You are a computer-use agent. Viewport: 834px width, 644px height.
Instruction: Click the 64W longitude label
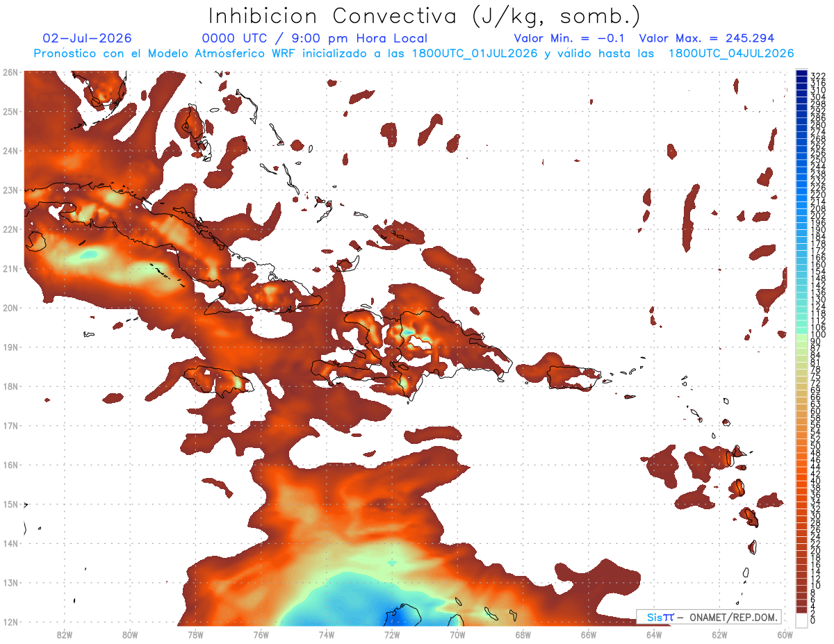[654, 634]
